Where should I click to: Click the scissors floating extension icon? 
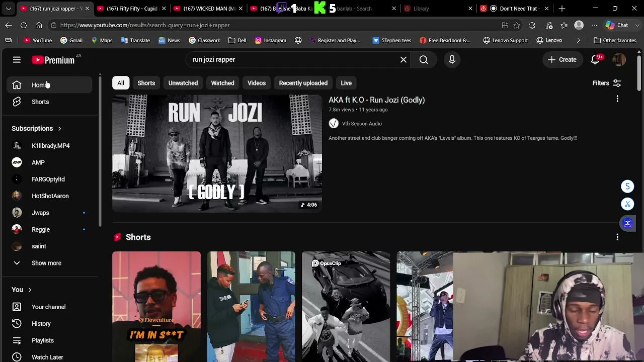(x=627, y=204)
